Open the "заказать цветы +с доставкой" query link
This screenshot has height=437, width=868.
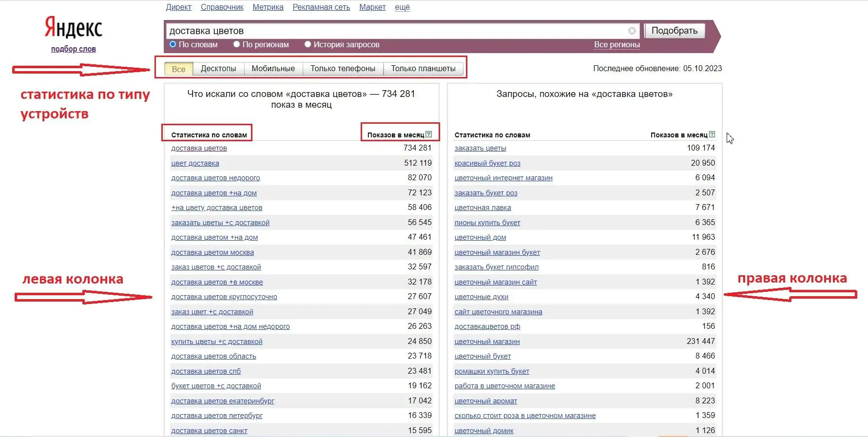click(x=220, y=223)
